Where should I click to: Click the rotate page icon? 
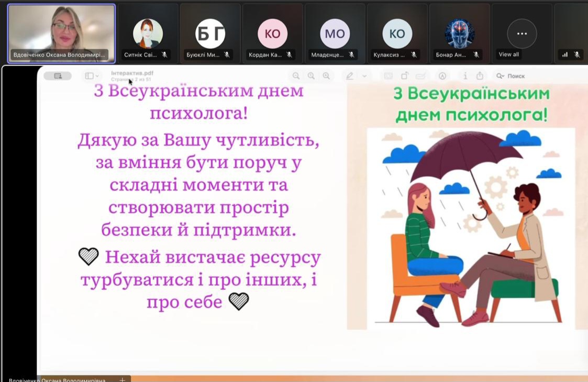pyautogui.click(x=405, y=76)
